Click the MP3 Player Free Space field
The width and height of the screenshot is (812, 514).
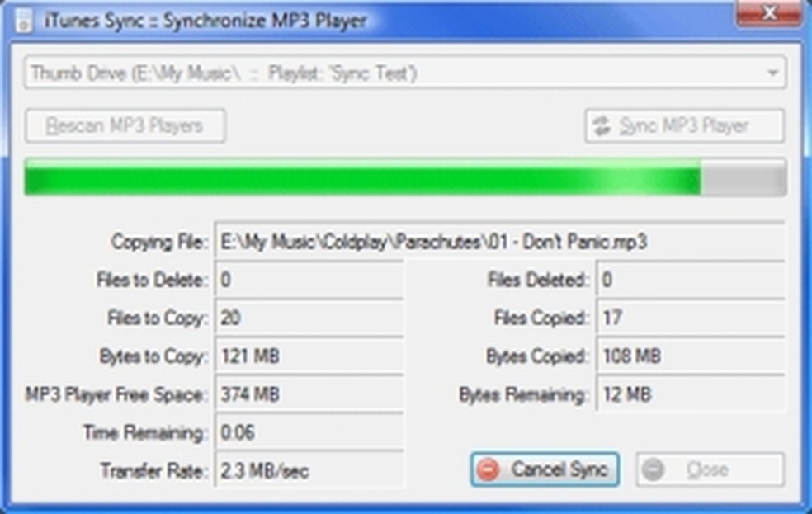coord(309,394)
